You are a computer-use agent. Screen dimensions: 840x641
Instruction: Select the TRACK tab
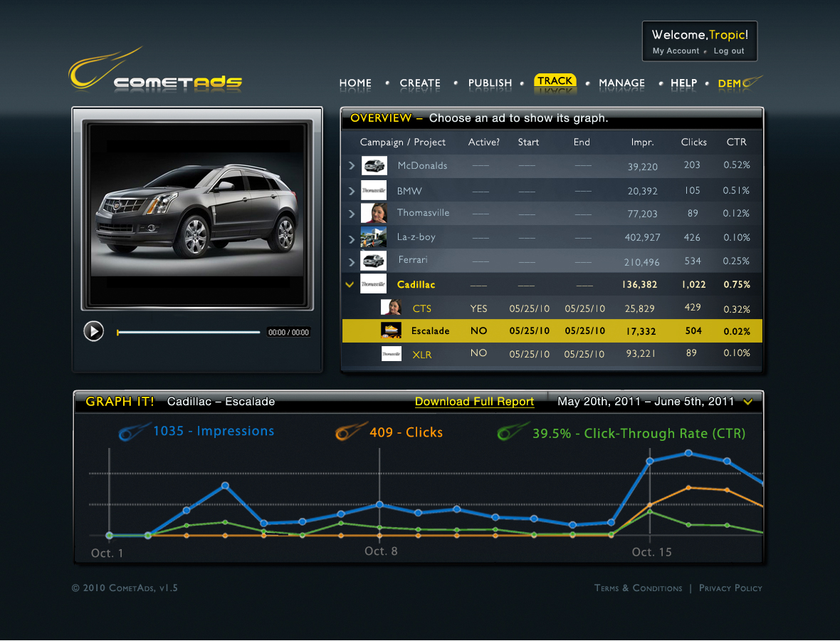point(555,81)
